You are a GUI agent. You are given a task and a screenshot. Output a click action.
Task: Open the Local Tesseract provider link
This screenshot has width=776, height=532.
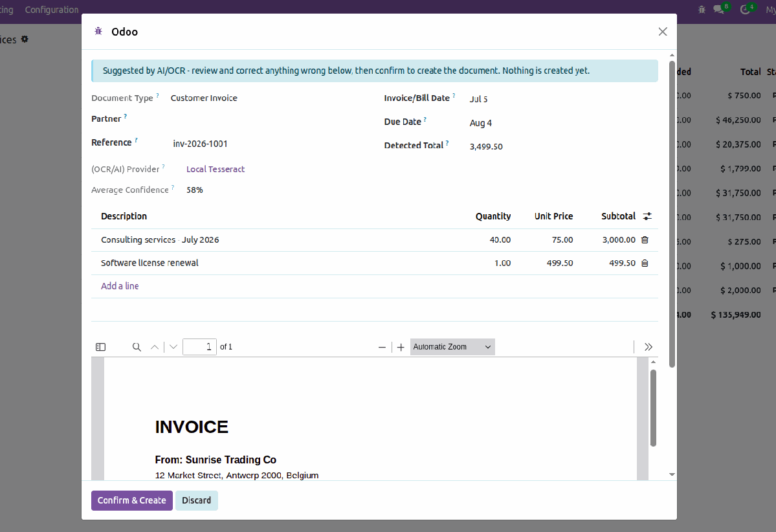pyautogui.click(x=216, y=170)
